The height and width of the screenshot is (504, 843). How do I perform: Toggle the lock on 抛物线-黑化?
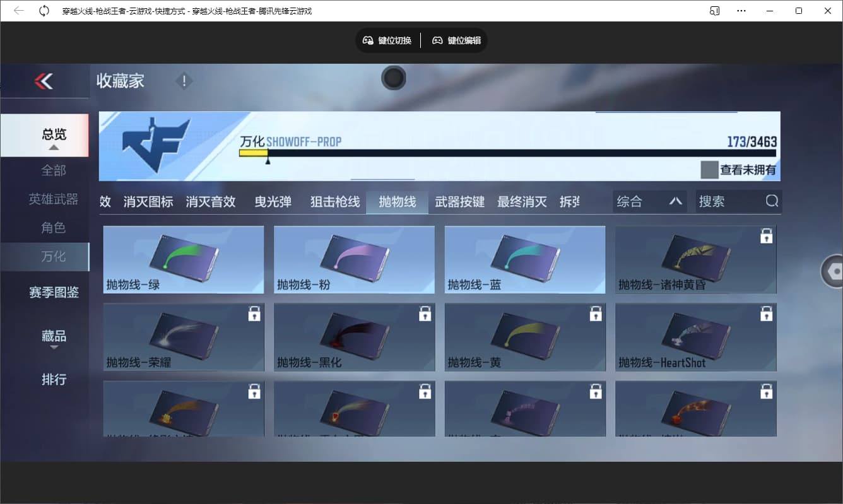point(425,313)
